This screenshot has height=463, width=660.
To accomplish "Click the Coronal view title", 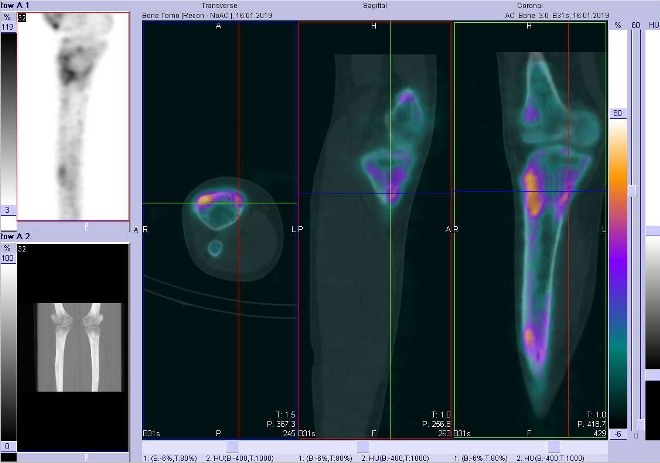I will point(530,5).
